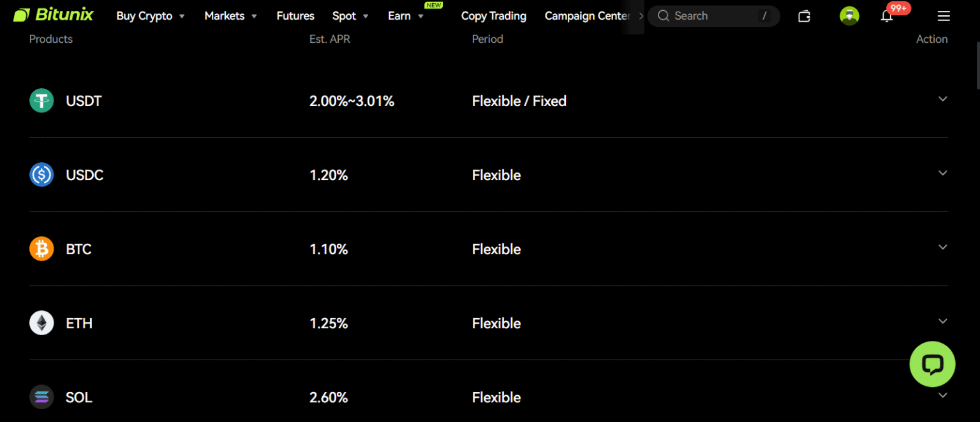This screenshot has width=980, height=422.
Task: Open the notifications bell
Action: point(887,16)
